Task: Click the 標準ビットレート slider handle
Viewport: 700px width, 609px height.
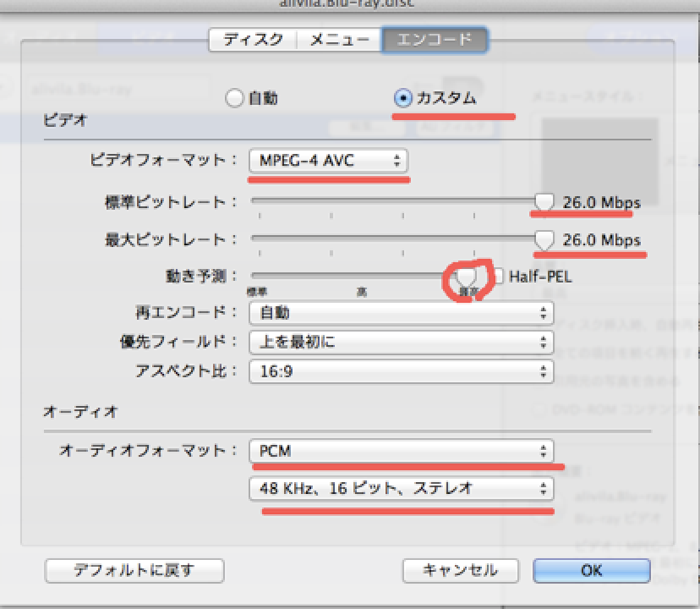Action: point(544,201)
